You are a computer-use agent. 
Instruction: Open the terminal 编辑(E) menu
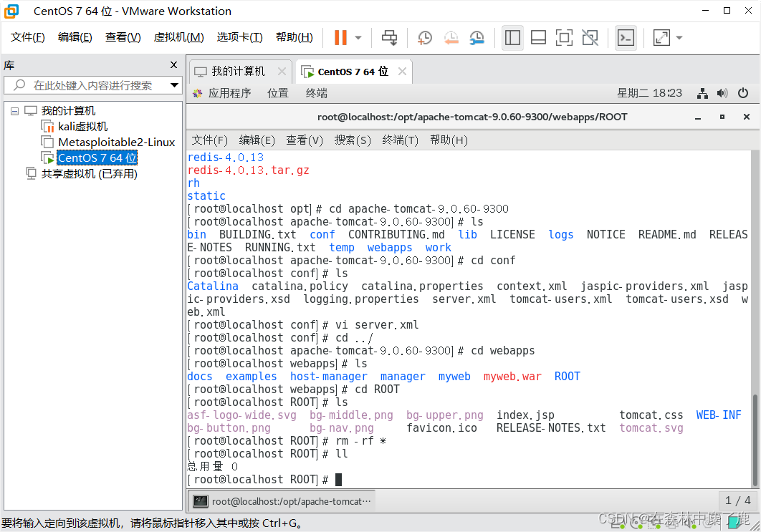click(257, 140)
